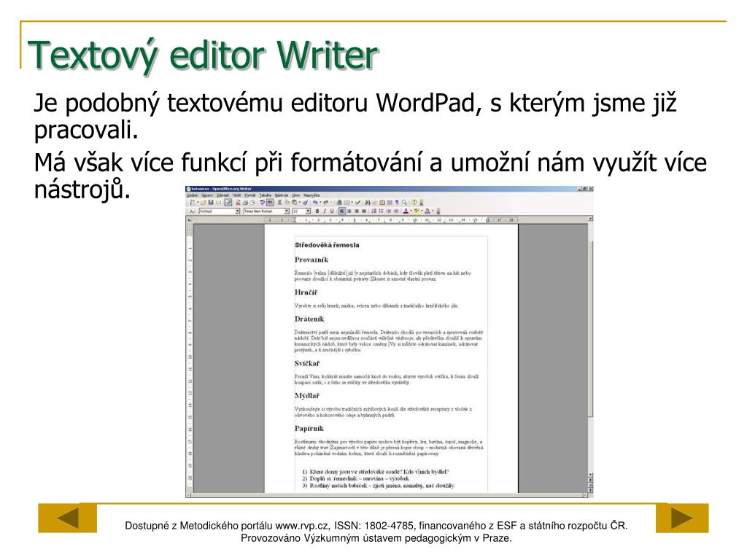
Task: Enable Align Left paragraph button
Action: [342, 211]
